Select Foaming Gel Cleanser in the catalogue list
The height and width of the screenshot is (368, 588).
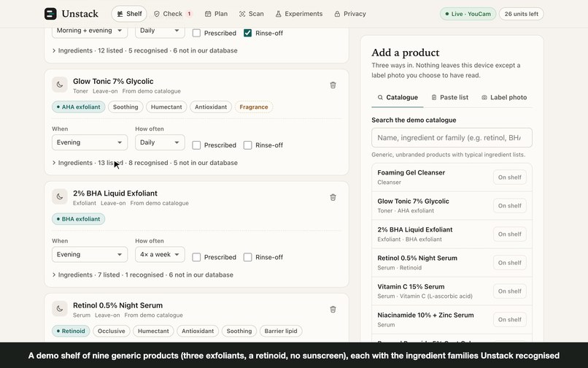[452, 177]
